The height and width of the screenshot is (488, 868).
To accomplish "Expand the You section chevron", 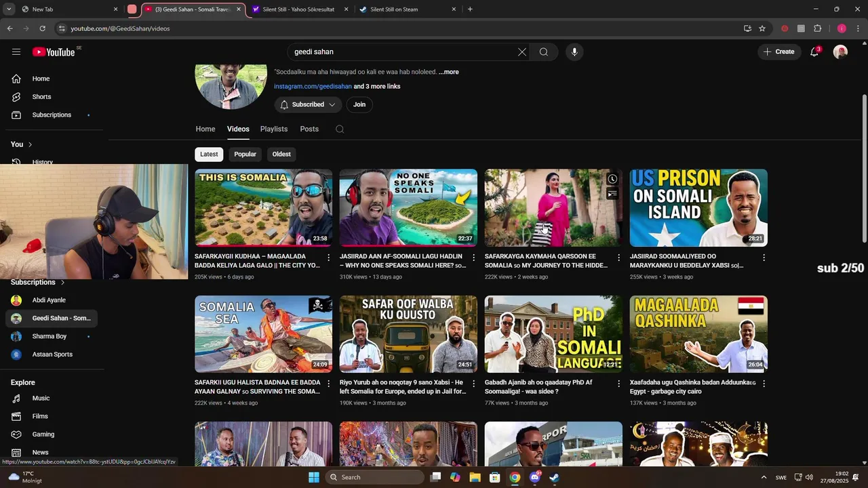I will click(30, 144).
